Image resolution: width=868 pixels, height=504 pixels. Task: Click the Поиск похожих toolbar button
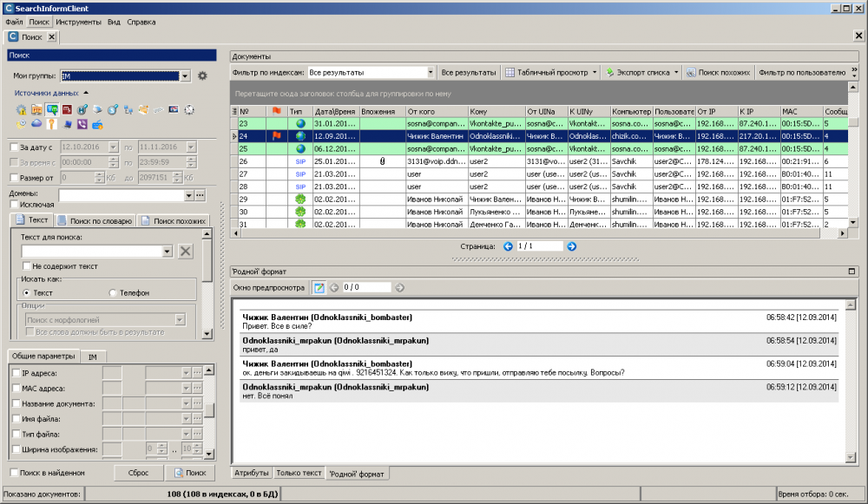pos(718,73)
